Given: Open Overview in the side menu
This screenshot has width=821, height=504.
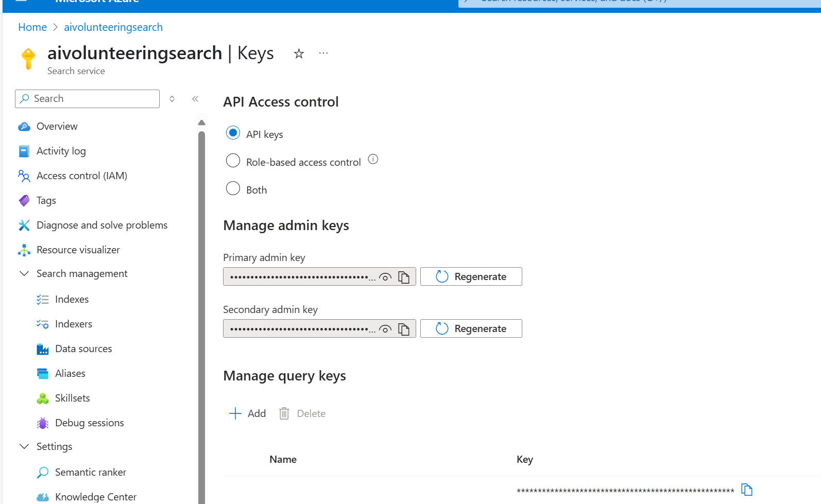Looking at the screenshot, I should [x=57, y=127].
